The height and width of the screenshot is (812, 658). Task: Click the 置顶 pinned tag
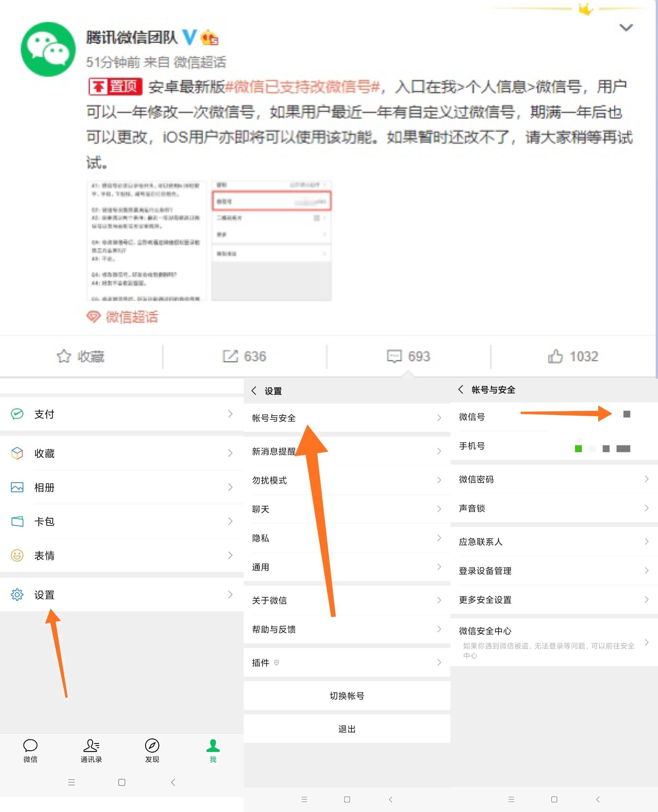coord(115,87)
